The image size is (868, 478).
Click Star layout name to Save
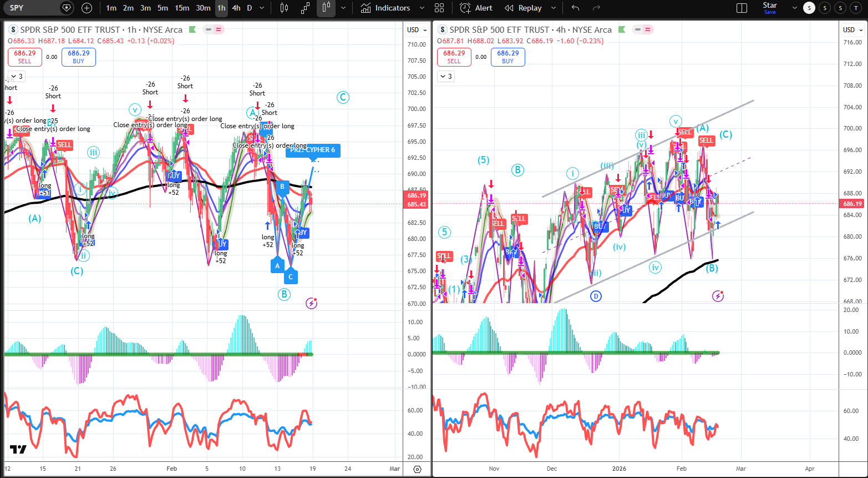click(770, 8)
